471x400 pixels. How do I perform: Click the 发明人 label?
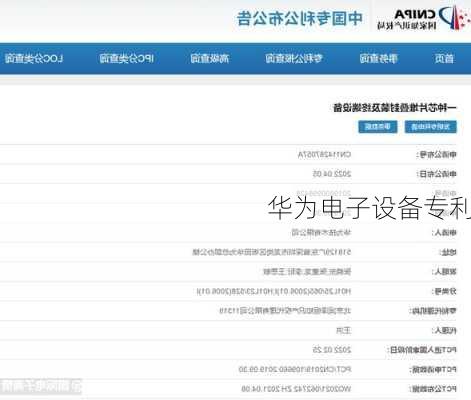tap(444, 272)
